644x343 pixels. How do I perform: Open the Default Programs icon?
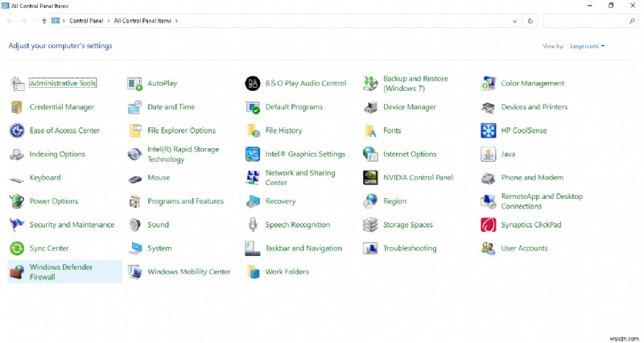[253, 107]
